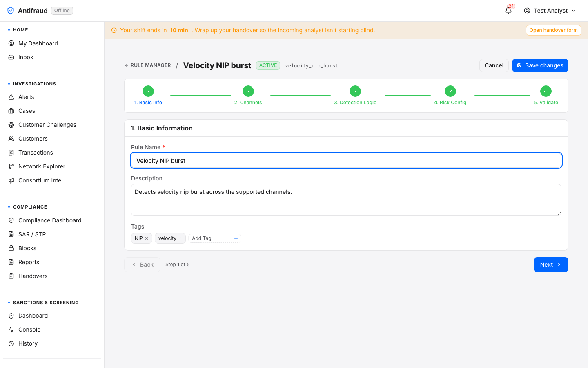Open the Alerts page
This screenshot has height=368, width=588.
point(52,97)
